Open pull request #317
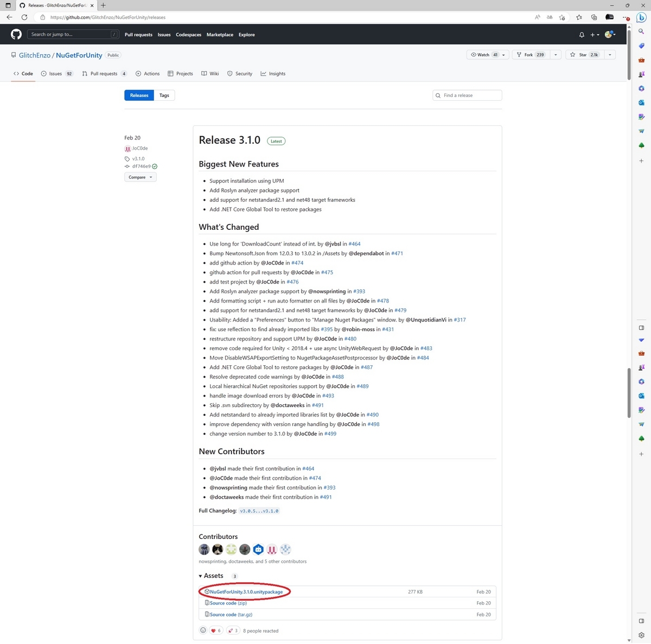The height and width of the screenshot is (644, 651). (460, 320)
